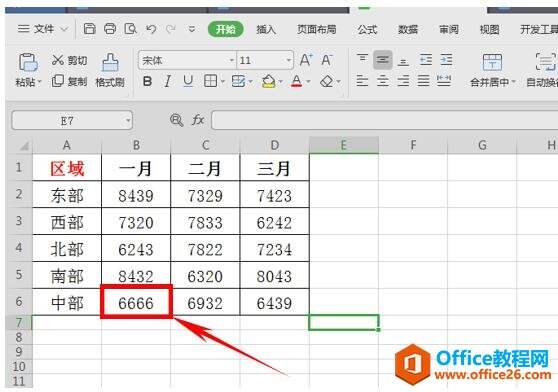Expand the font size dropdown arrow
This screenshot has height=392, width=558.
(289, 60)
